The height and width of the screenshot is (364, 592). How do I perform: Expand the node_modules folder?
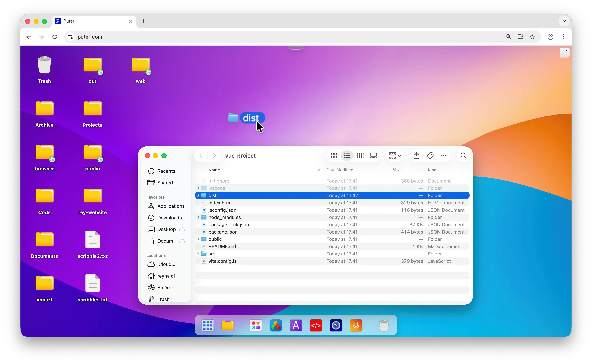coord(198,217)
